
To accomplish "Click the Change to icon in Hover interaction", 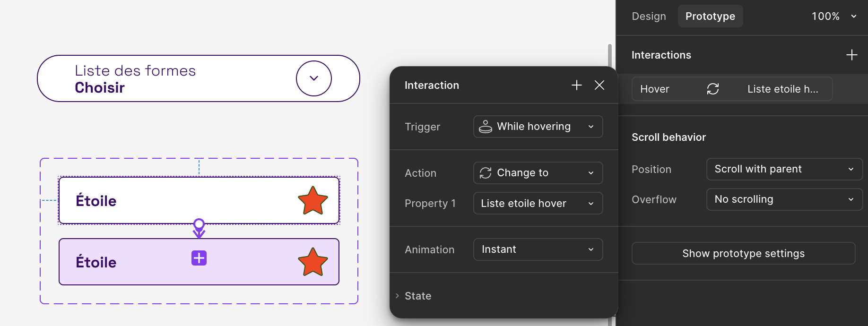I will [x=713, y=89].
